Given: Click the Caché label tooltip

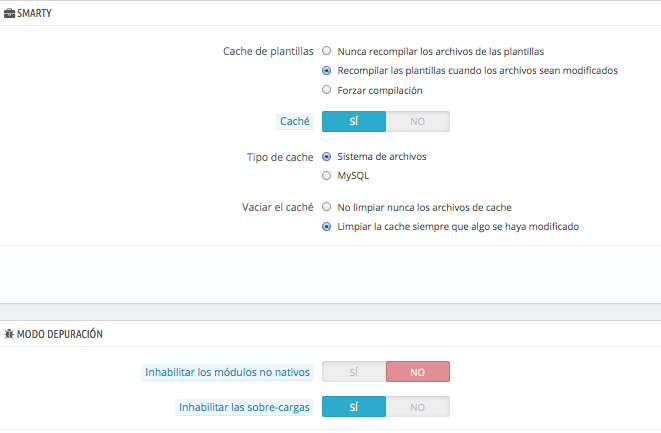Looking at the screenshot, I should (295, 121).
